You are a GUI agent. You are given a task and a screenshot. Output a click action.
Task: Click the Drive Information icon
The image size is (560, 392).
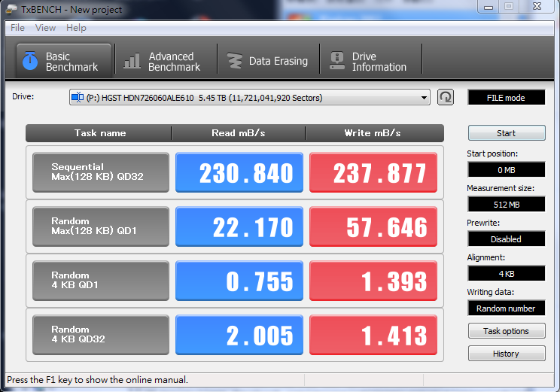pos(337,61)
